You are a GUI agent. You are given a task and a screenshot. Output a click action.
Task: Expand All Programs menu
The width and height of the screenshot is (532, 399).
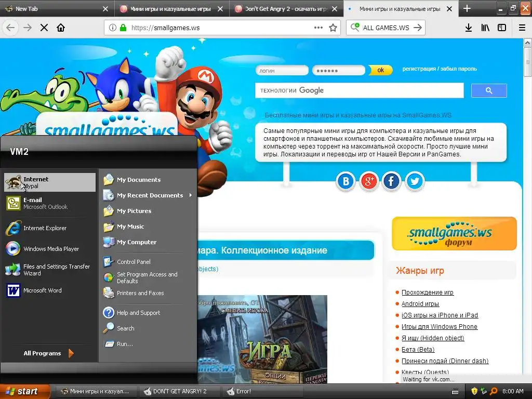(48, 353)
